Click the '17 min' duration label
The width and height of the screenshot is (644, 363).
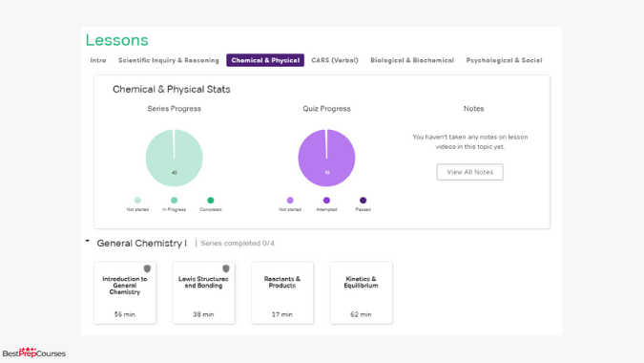[x=282, y=314]
